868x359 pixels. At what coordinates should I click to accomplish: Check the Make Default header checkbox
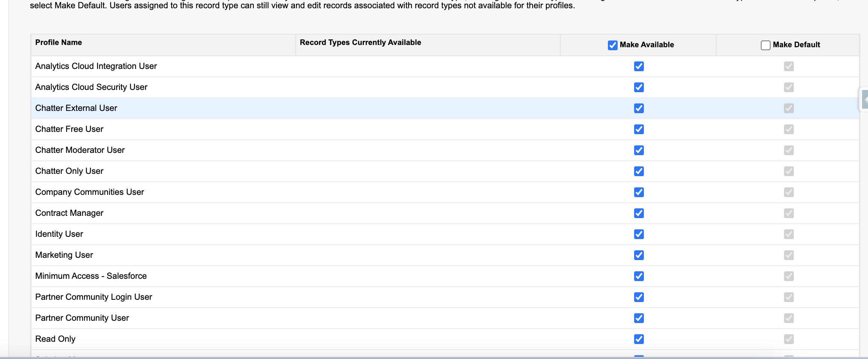click(765, 45)
